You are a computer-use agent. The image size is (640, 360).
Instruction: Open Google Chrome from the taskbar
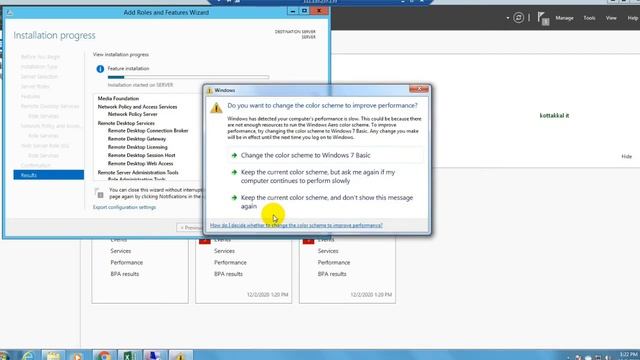tap(104, 356)
